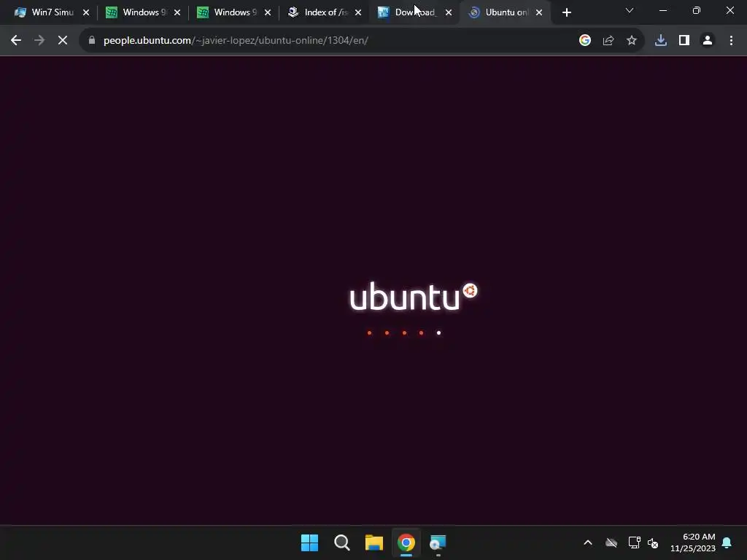Open the Windows Start menu
The image size is (747, 560).
[x=309, y=542]
